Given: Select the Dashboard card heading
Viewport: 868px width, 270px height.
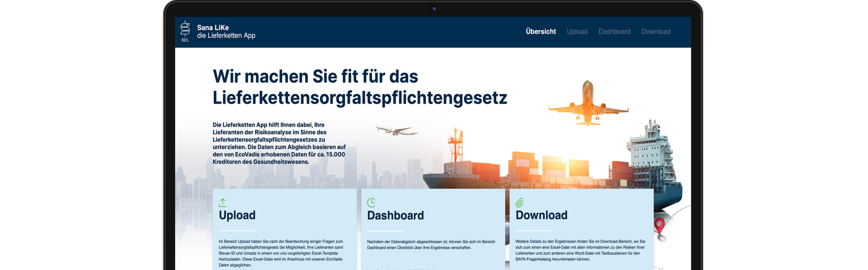Looking at the screenshot, I should coord(396,215).
